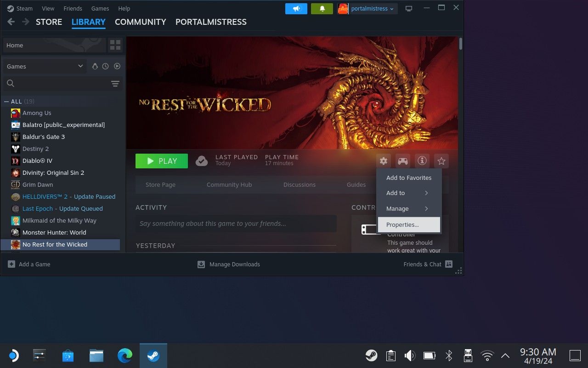Open Manage Downloads

pos(228,264)
